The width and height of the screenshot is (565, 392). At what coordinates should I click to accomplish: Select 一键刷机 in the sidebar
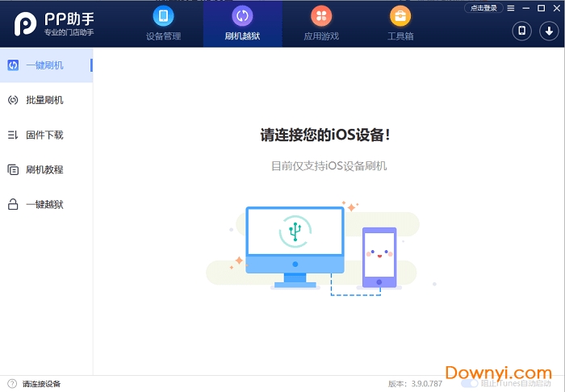pos(47,65)
